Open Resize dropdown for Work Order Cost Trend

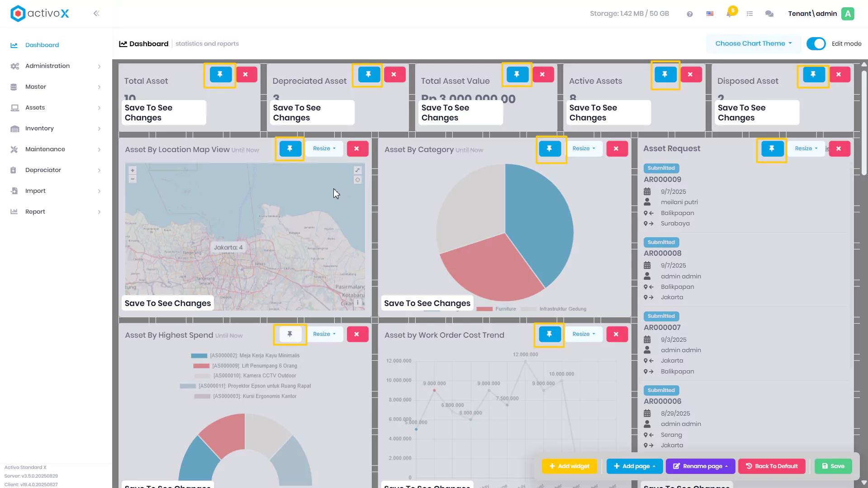tap(584, 334)
